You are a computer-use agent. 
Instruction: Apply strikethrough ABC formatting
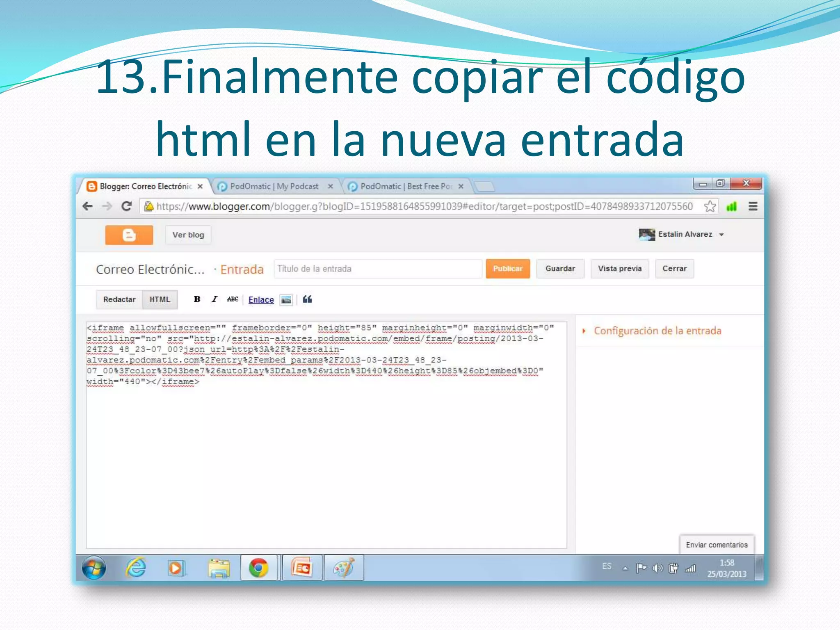click(233, 299)
